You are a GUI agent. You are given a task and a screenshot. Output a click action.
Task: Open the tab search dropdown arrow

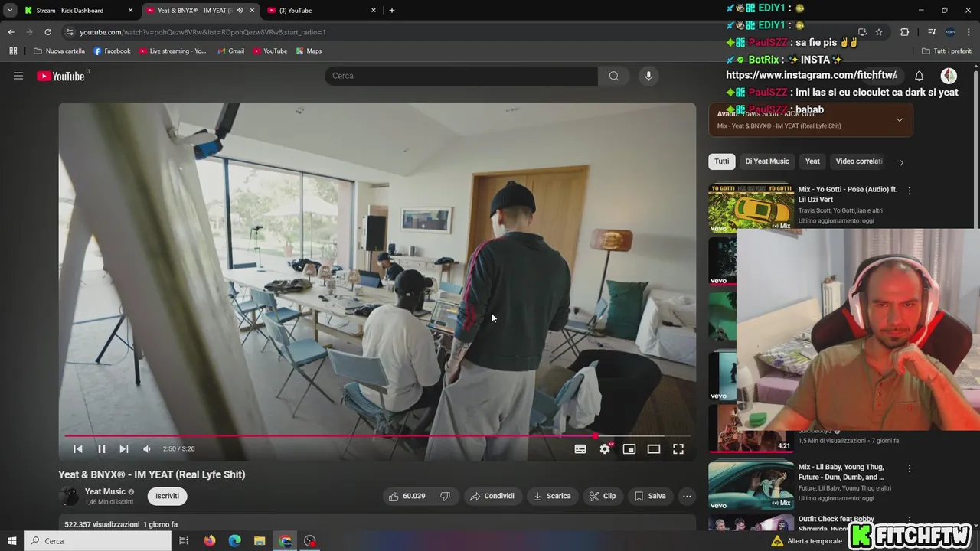click(10, 11)
